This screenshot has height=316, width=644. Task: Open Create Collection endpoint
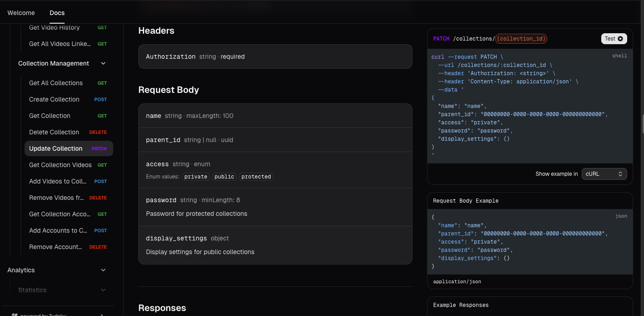[54, 99]
